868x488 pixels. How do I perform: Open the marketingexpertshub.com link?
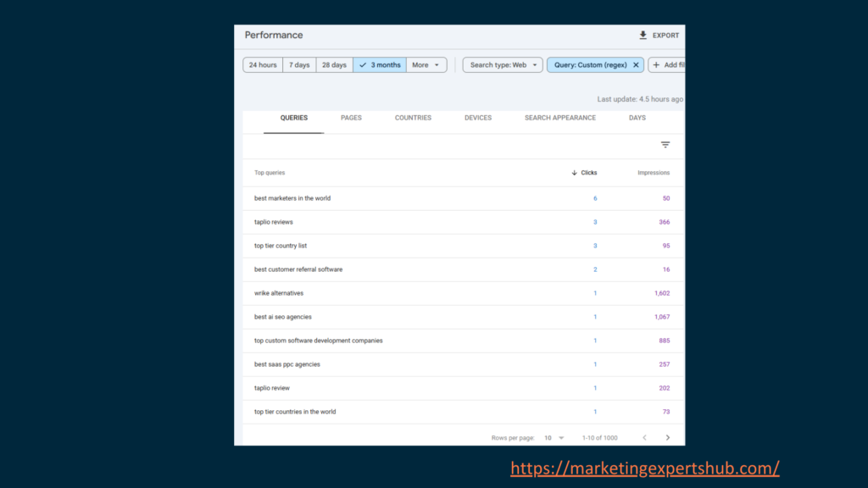(x=645, y=468)
